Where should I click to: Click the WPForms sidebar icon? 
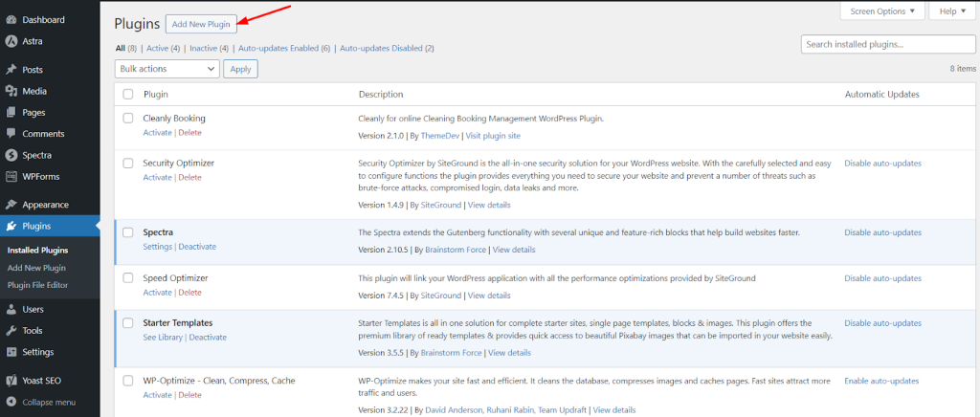[11, 177]
